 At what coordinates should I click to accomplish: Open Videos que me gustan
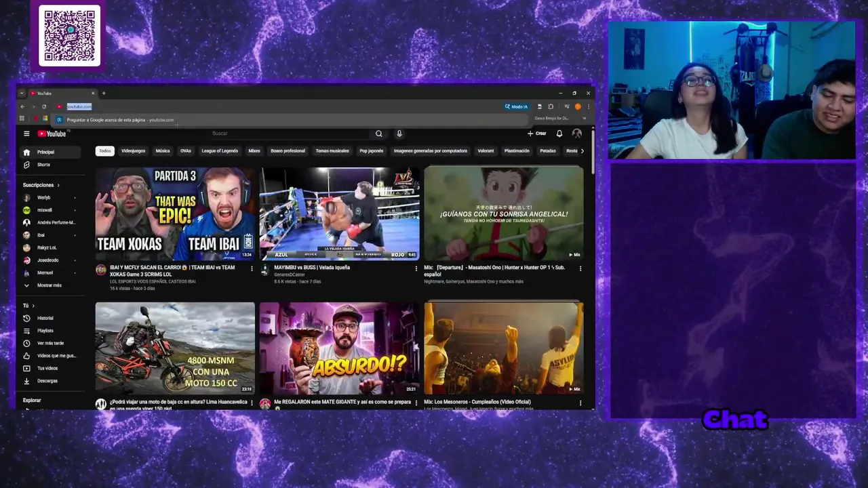(49, 356)
